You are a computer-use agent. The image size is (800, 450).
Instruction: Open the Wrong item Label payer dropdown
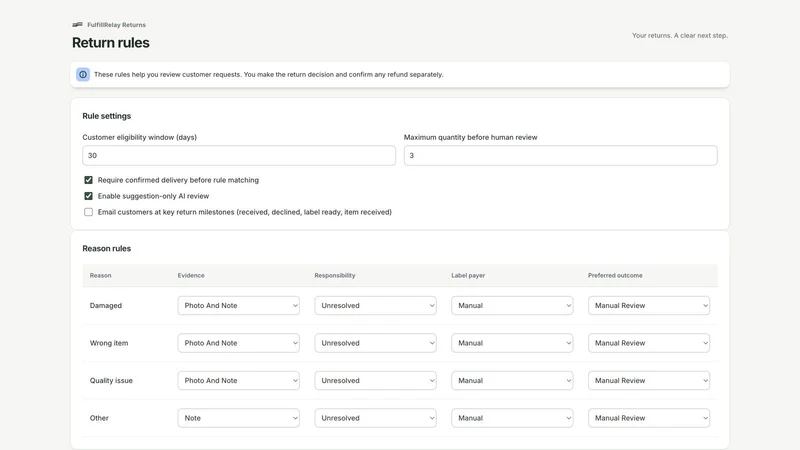point(512,343)
